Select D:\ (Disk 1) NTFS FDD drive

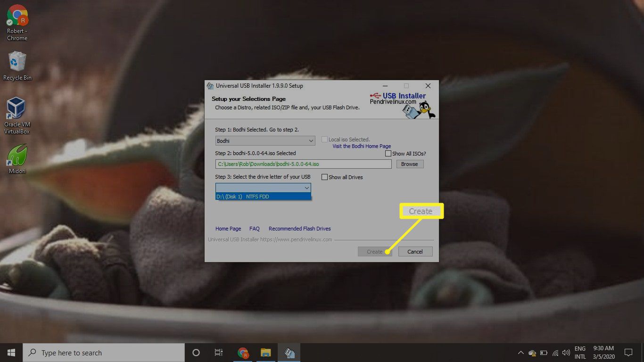(263, 197)
